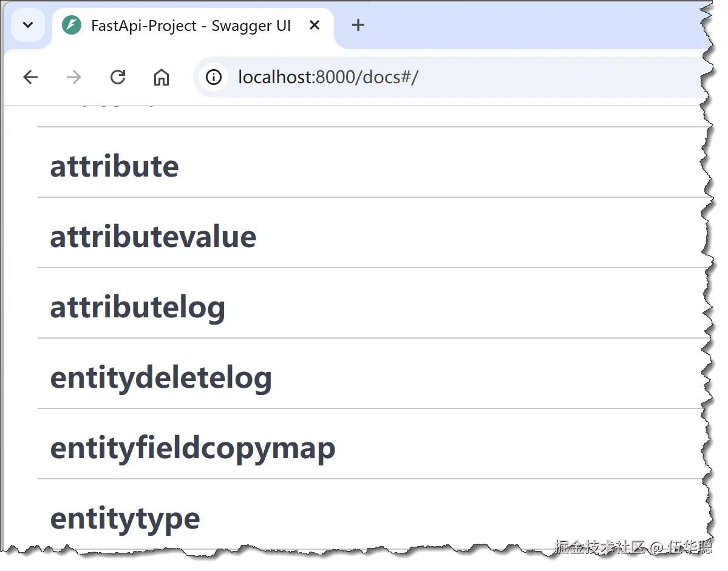Click the FastAPI favicon on the tab
The width and height of the screenshot is (728, 571).
[x=72, y=25]
